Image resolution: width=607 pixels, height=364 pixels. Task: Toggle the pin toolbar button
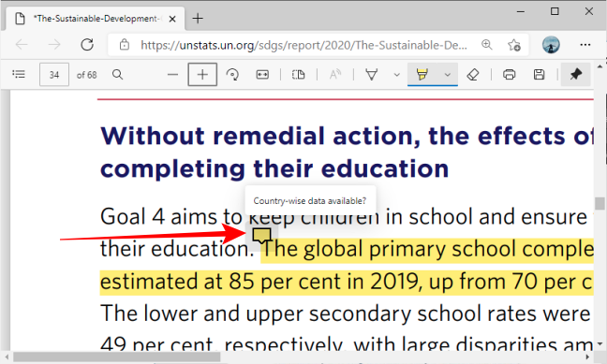point(576,74)
